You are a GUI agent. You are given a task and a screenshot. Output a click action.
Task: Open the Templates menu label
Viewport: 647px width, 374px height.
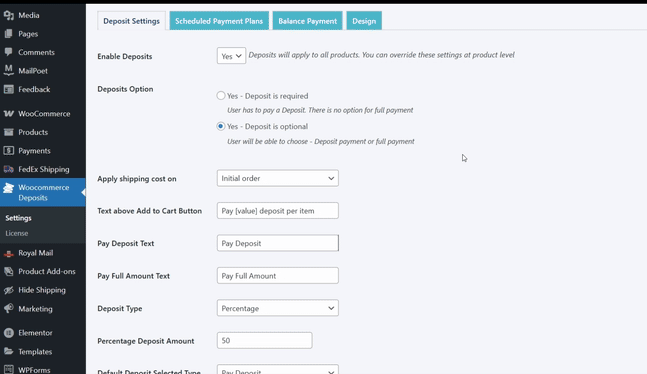(x=35, y=352)
